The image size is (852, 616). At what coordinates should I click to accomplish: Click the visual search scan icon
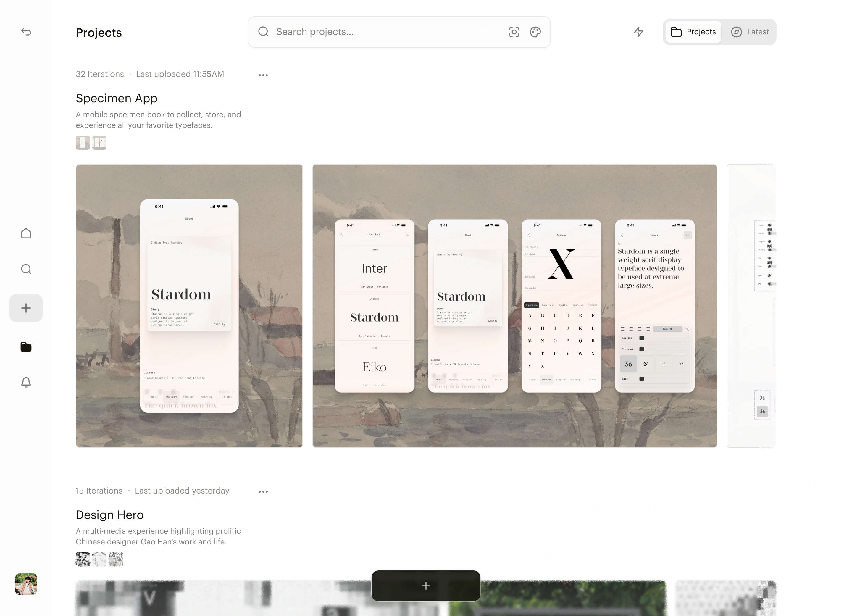(514, 32)
